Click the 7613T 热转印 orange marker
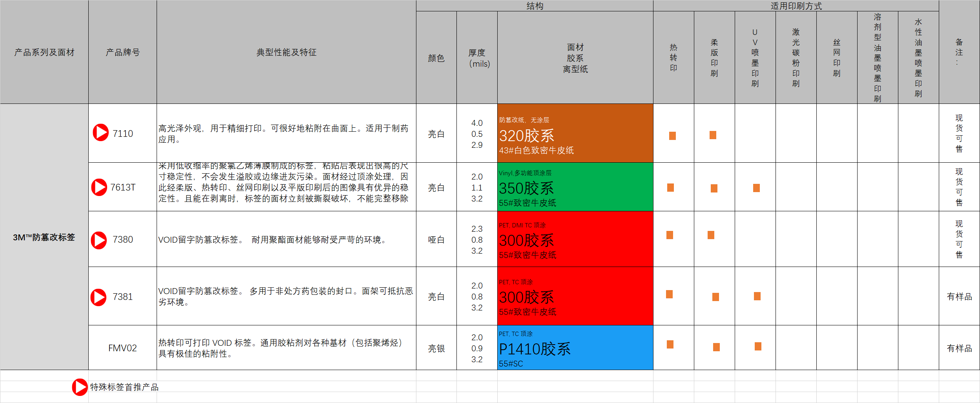The width and height of the screenshot is (980, 403). click(x=670, y=187)
